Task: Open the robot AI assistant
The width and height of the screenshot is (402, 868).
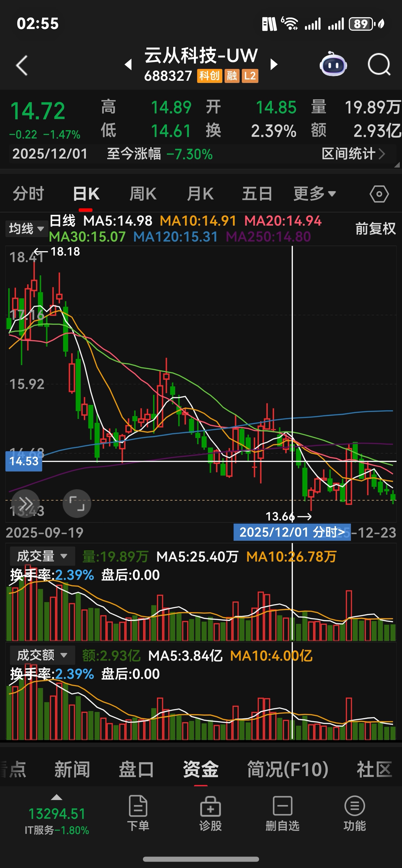Action: [x=333, y=64]
